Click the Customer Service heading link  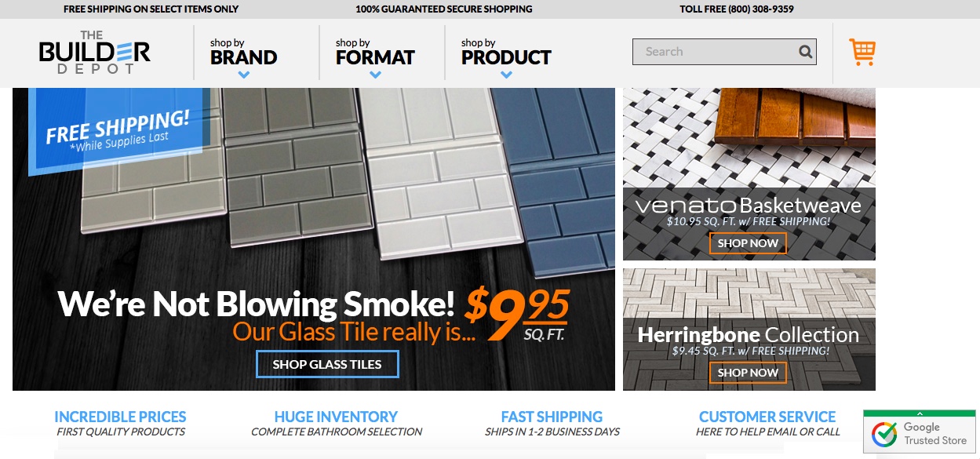767,417
